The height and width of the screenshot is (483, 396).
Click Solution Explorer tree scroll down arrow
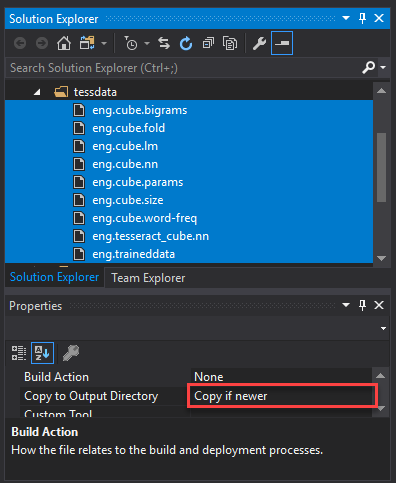tap(381, 258)
